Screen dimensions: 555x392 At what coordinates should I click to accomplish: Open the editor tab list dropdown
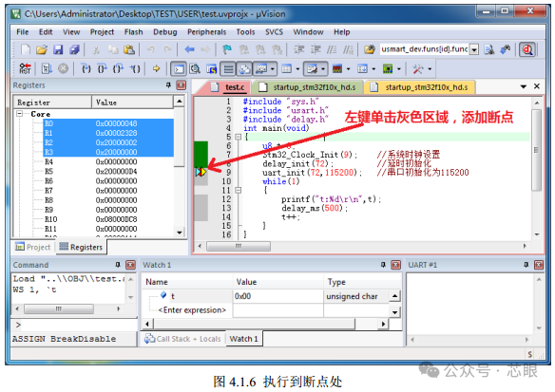(x=523, y=86)
